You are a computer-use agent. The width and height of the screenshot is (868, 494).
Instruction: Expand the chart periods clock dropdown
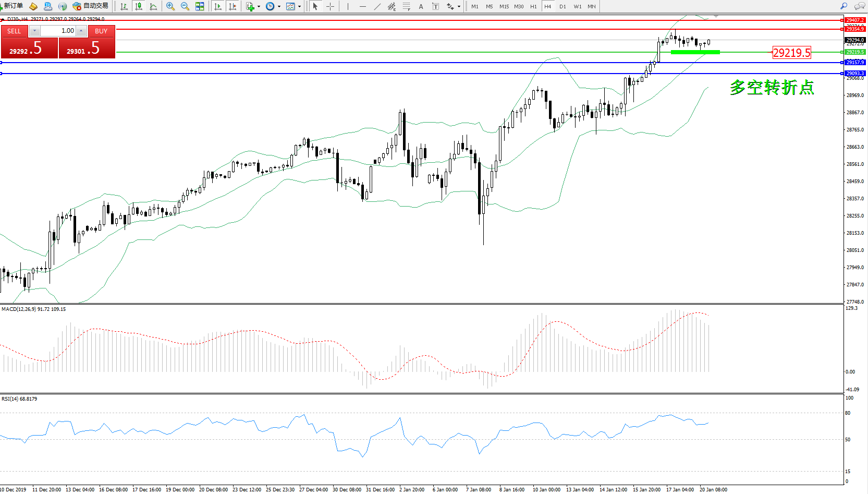(279, 7)
